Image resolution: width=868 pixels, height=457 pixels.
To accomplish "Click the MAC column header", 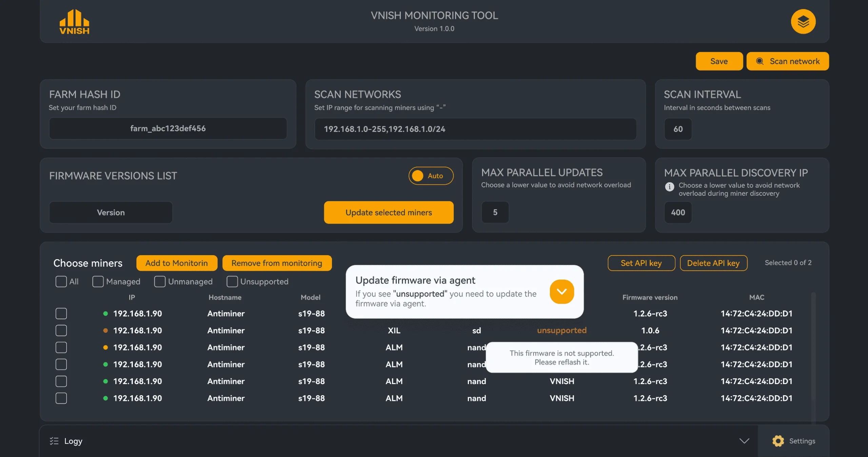I will [756, 298].
